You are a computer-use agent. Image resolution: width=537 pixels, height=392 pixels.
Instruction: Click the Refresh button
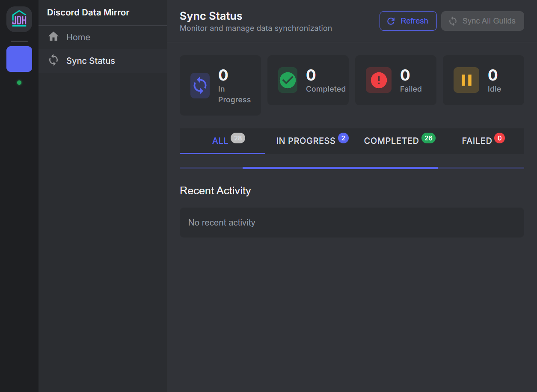(408, 21)
